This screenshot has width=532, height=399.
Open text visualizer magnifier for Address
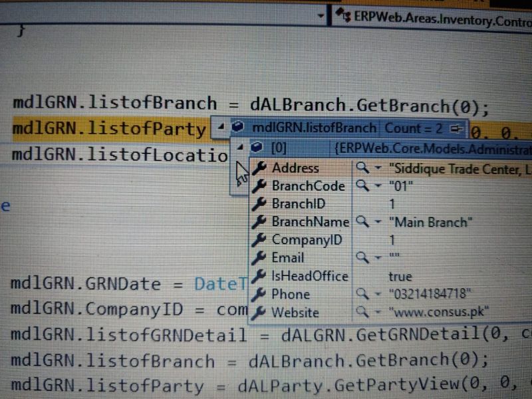point(362,168)
